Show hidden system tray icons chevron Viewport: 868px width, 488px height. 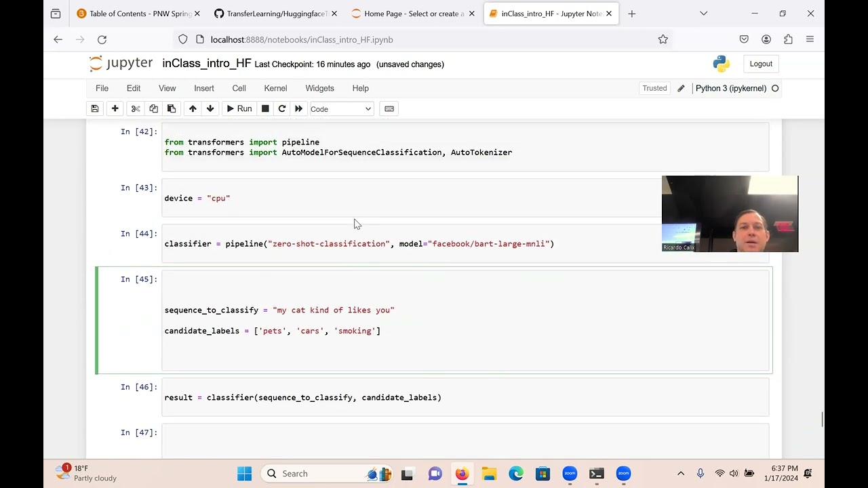point(681,474)
